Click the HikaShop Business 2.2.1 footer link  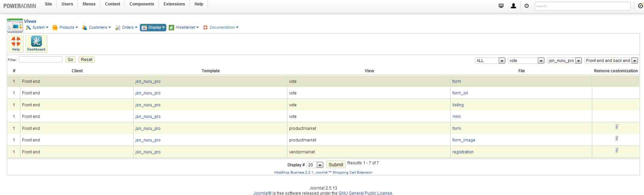(x=323, y=172)
